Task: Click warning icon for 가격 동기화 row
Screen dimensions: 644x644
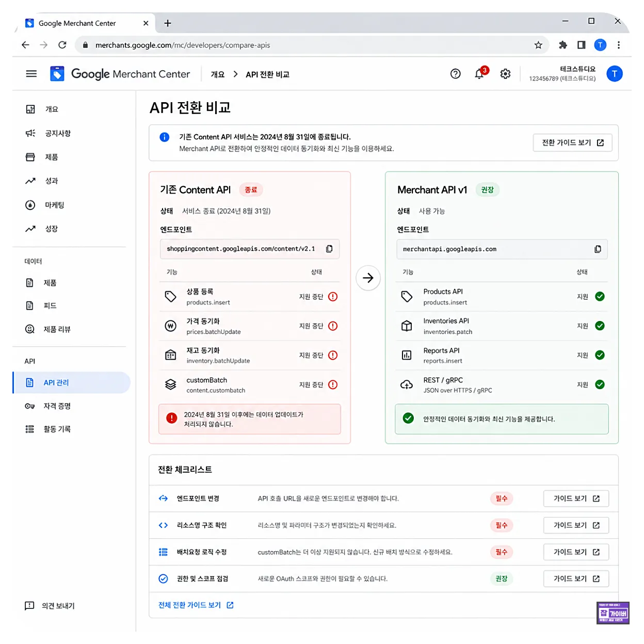Action: point(333,326)
